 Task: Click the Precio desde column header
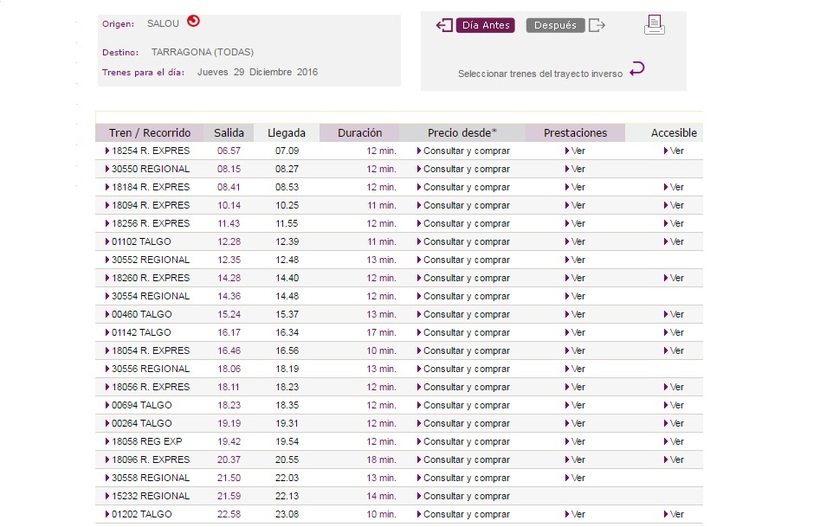pos(462,133)
